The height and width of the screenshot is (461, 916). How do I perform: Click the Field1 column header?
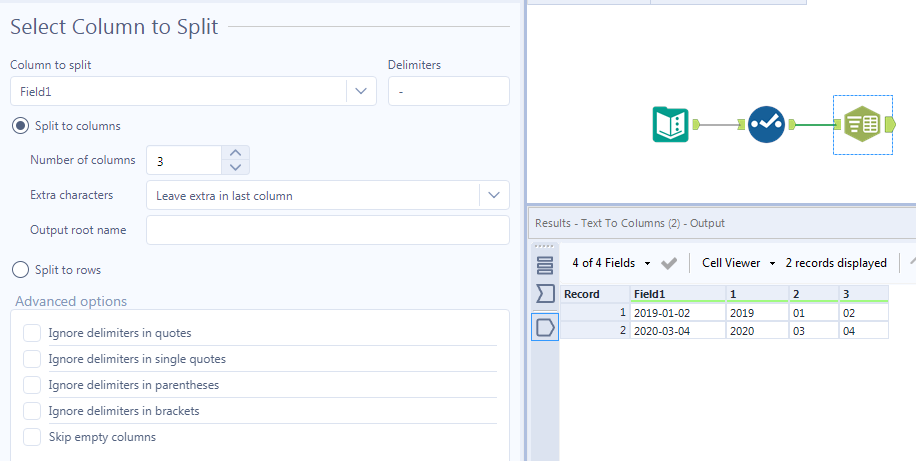pos(678,294)
